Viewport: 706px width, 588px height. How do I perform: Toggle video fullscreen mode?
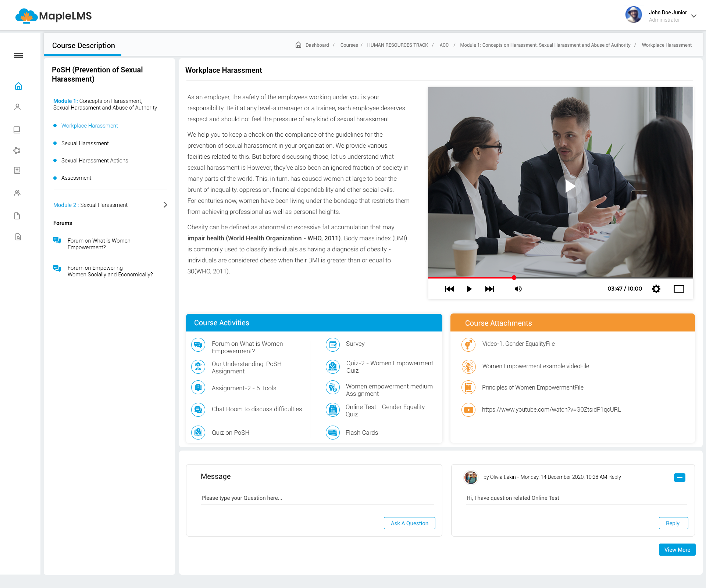coord(679,289)
